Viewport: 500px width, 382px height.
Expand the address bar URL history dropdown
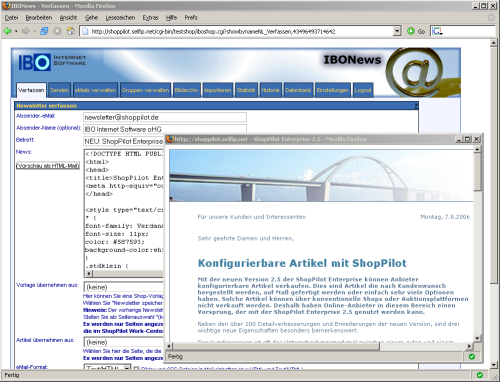pos(397,31)
